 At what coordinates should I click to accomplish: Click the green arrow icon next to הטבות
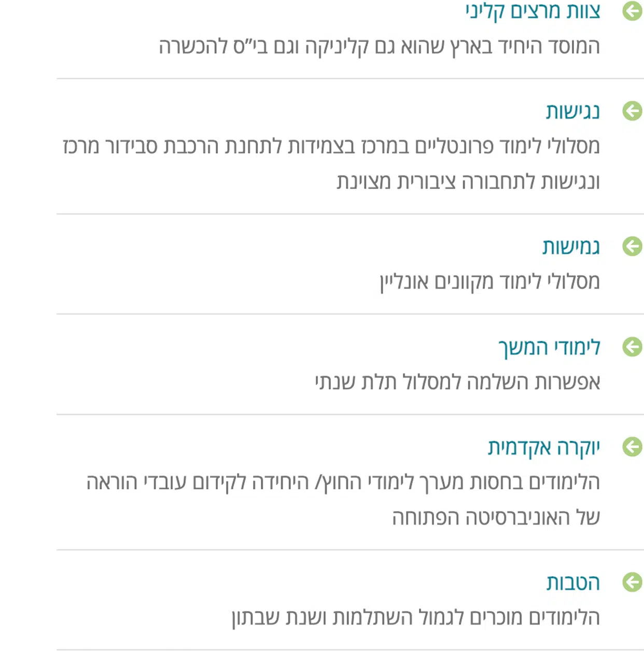click(x=632, y=582)
